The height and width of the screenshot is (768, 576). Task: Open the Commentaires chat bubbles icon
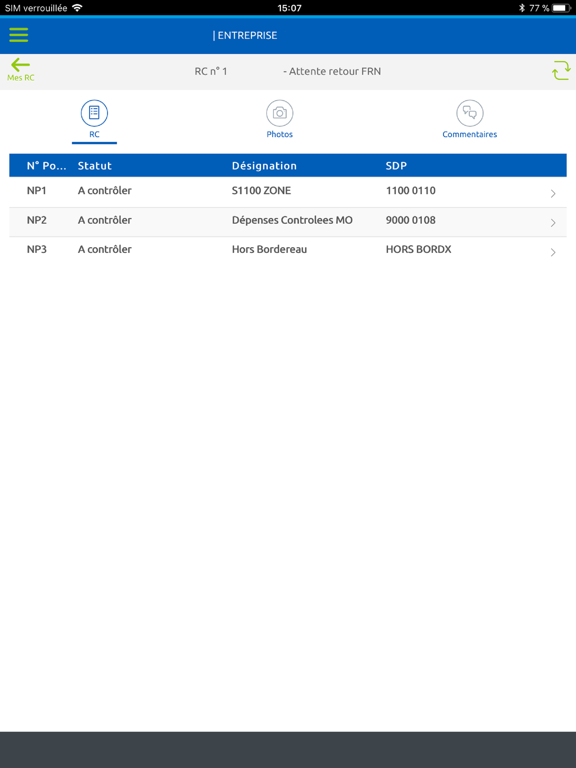tap(470, 113)
